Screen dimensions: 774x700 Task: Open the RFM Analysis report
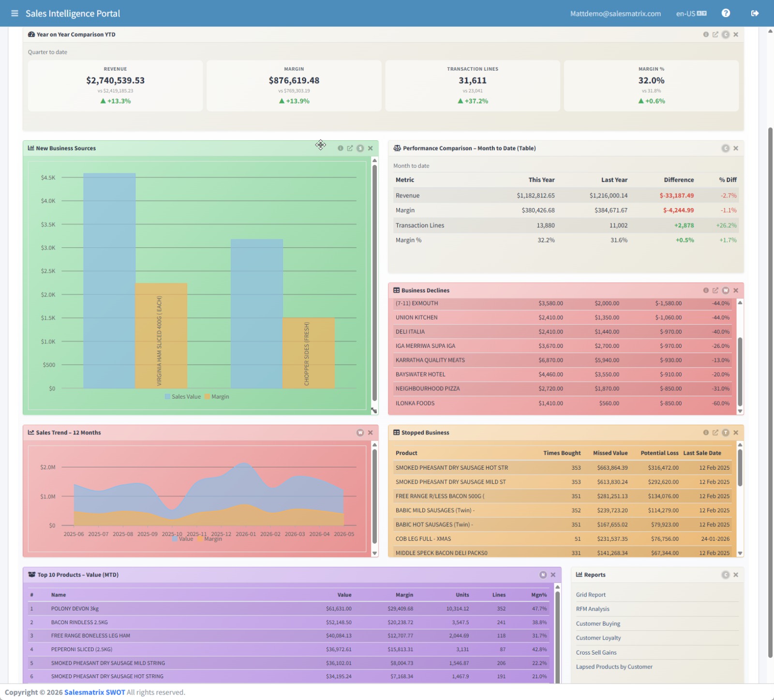tap(593, 609)
